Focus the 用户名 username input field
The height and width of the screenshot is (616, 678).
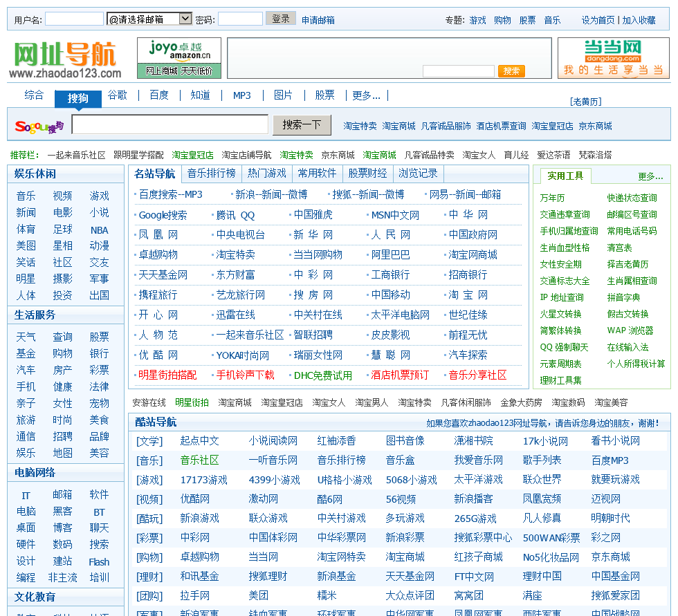pyautogui.click(x=74, y=19)
